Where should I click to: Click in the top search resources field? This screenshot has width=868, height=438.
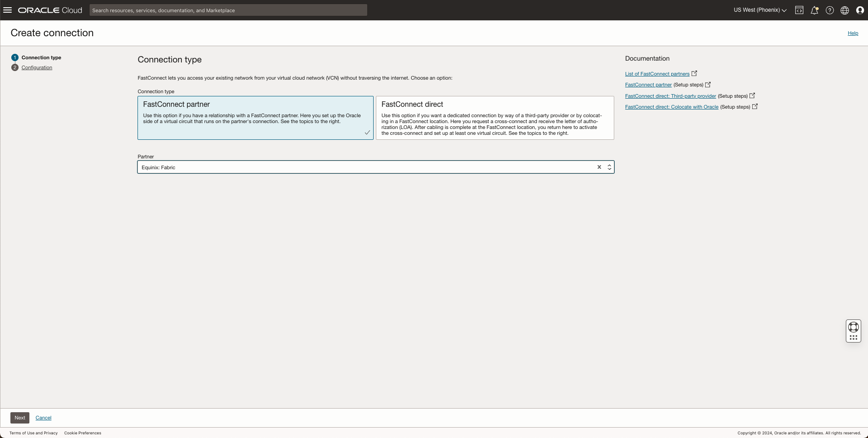[x=228, y=10]
